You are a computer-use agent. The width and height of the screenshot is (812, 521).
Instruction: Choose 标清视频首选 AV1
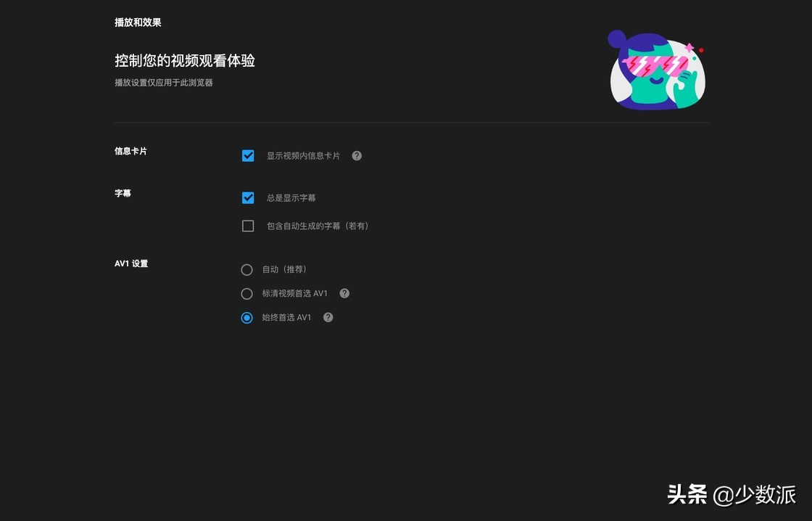247,293
